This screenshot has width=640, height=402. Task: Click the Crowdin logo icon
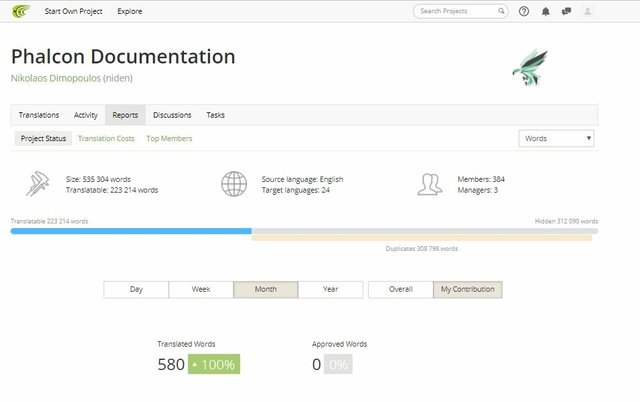21,11
